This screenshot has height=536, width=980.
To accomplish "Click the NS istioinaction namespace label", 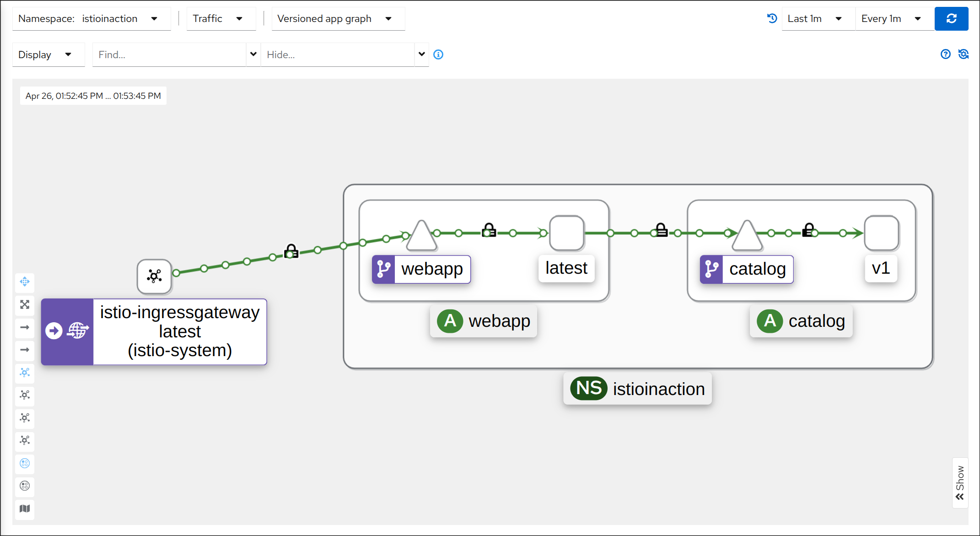I will tap(637, 389).
